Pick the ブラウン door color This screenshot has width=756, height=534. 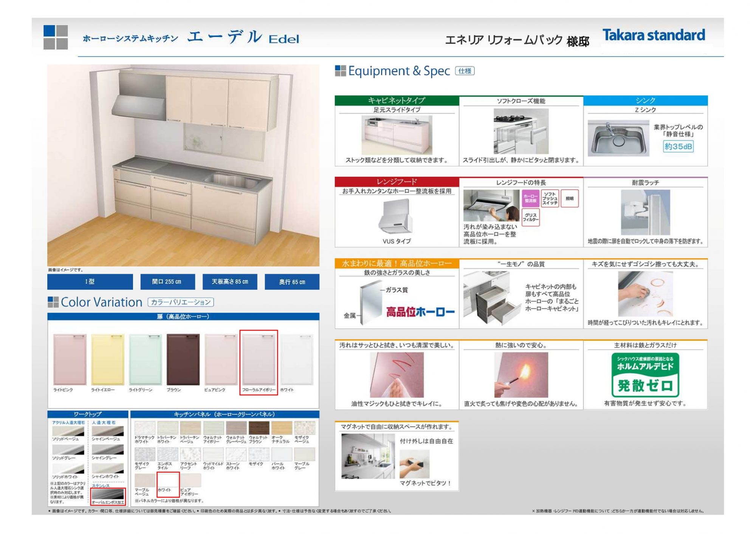tap(183, 360)
